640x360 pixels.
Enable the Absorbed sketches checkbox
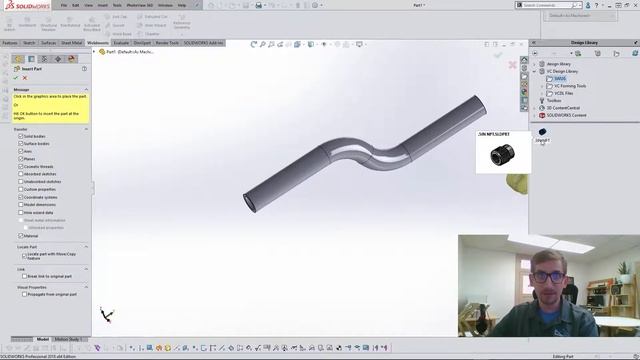pos(21,174)
